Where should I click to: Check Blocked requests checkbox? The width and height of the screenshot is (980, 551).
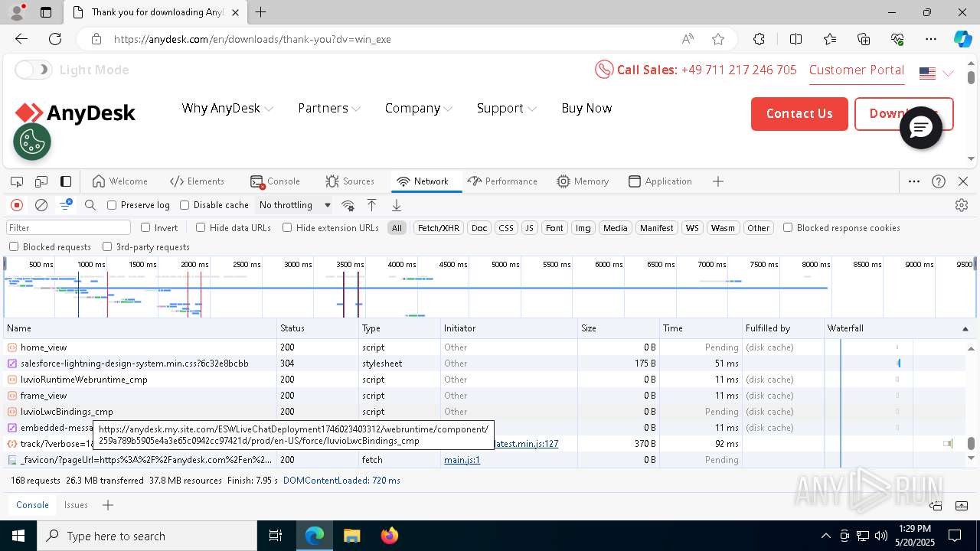pos(14,246)
